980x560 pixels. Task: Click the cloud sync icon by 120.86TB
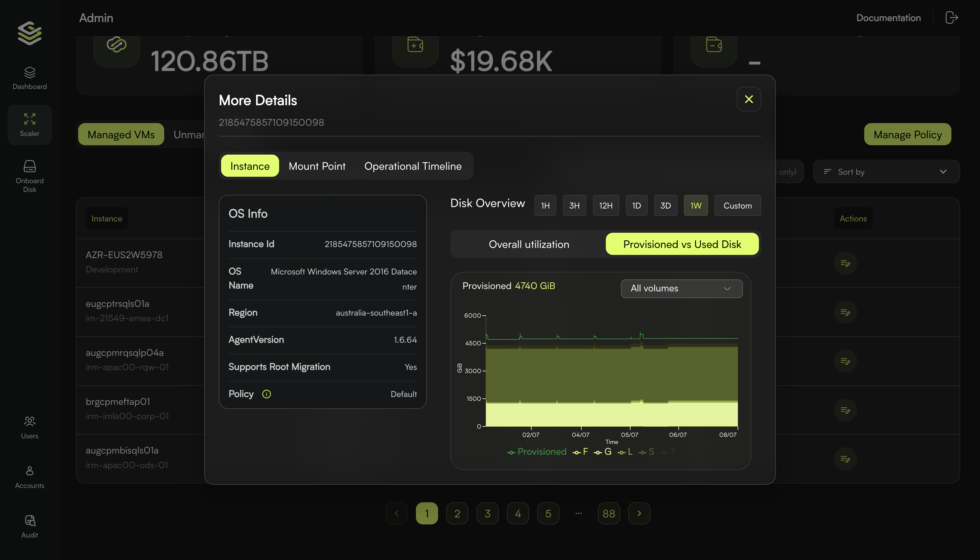(117, 45)
